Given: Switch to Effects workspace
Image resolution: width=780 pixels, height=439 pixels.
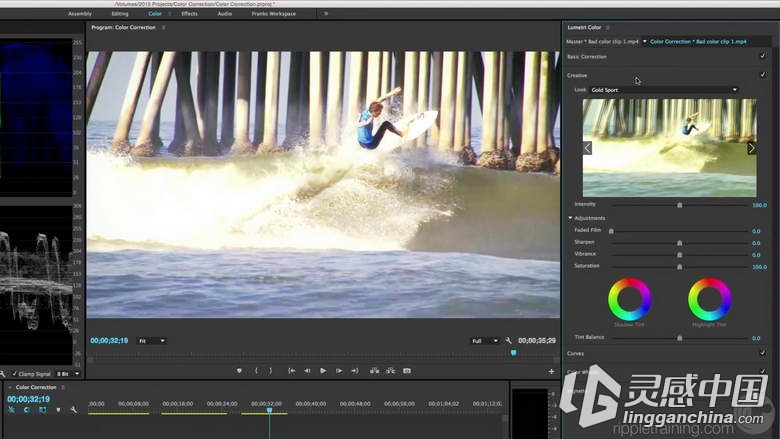Looking at the screenshot, I should (190, 14).
